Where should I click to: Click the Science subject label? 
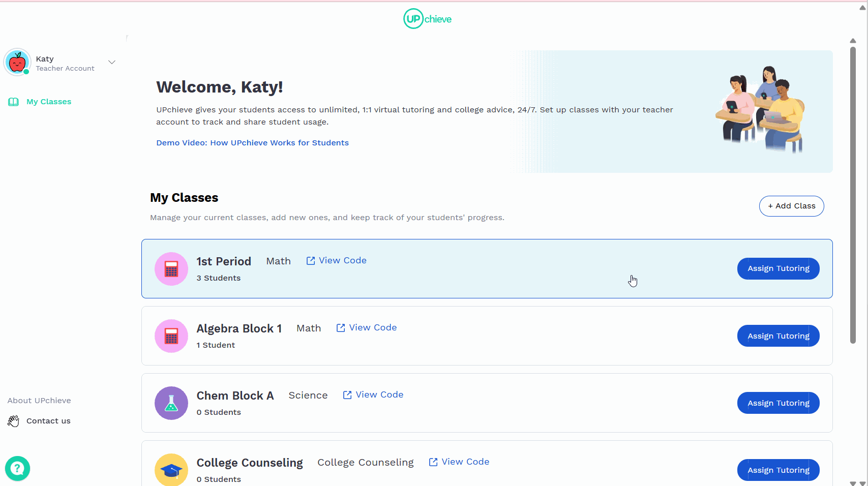[308, 396]
